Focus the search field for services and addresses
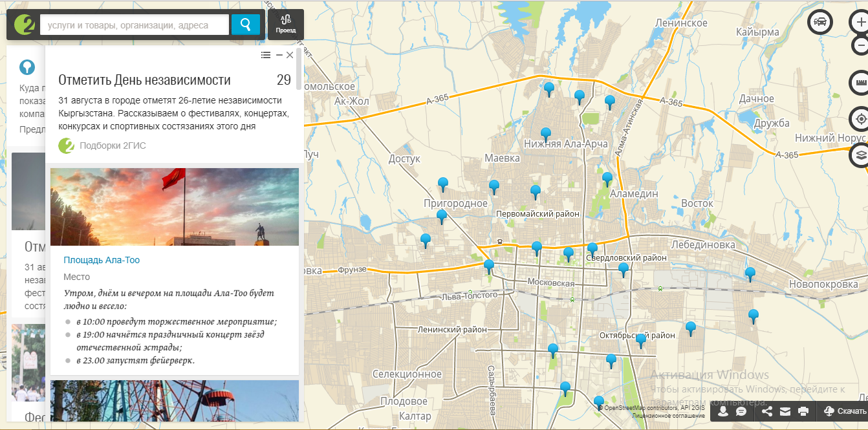The image size is (868, 430). click(x=135, y=25)
